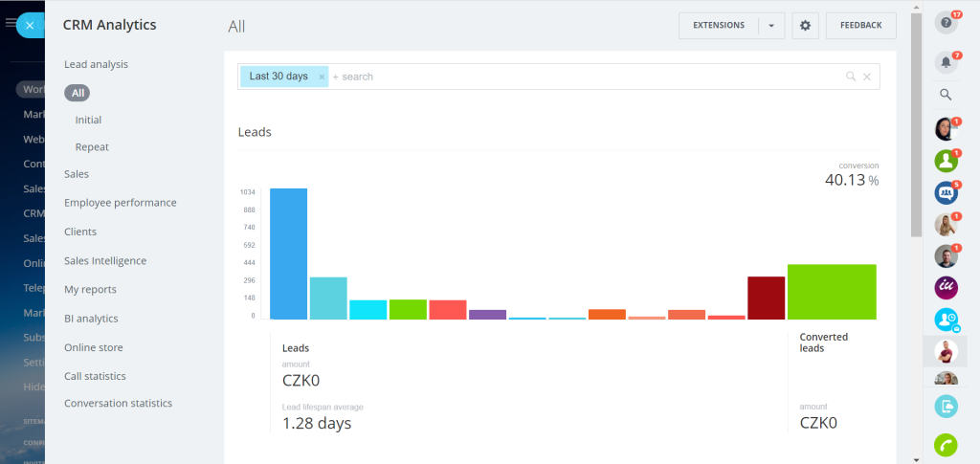Open the help question mark icon
Viewport: 980px width, 464px height.
coord(946,22)
